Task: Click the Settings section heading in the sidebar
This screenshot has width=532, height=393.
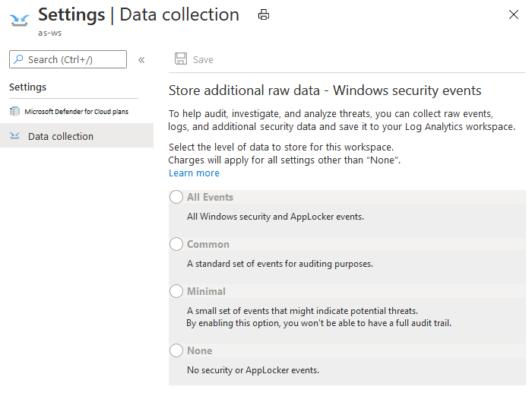Action: [x=27, y=87]
